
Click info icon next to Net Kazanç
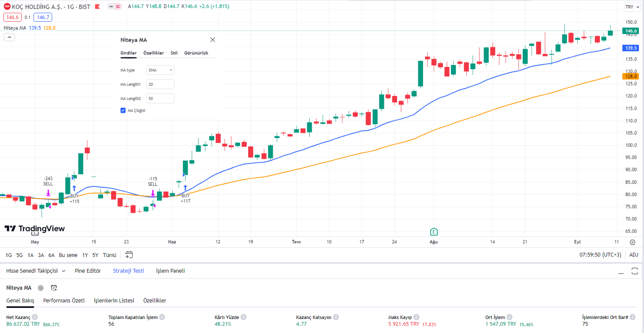(35, 317)
